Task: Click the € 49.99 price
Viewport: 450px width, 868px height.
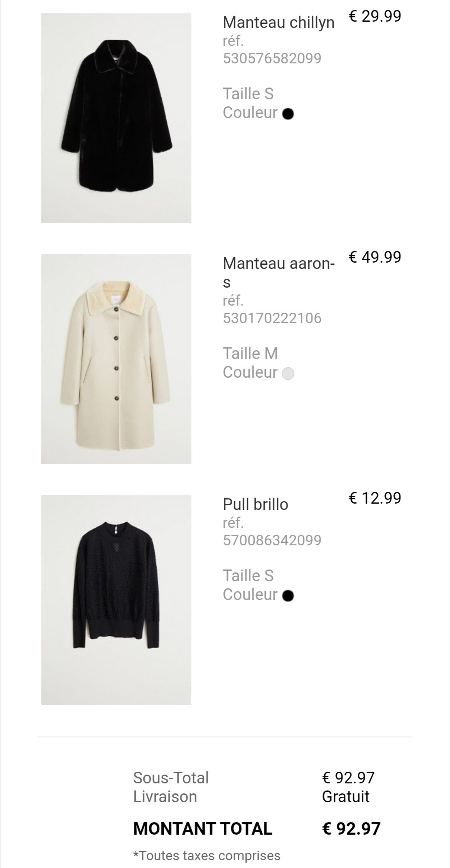Action: point(375,257)
